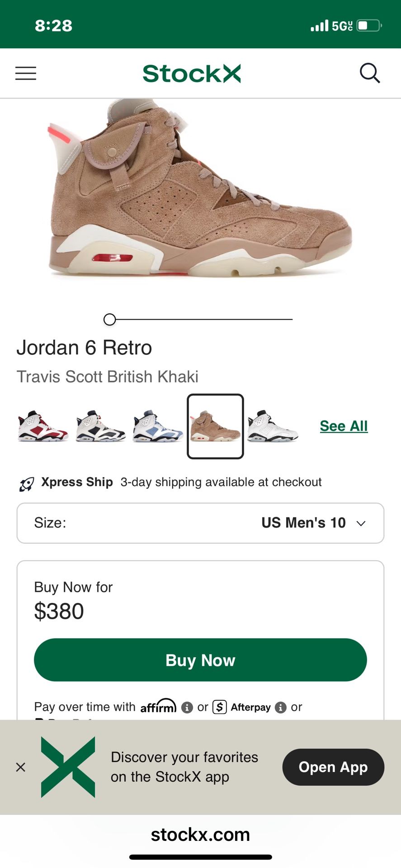The width and height of the screenshot is (401, 868).
Task: Select the all-white Jordan 6 thumbnail
Action: point(273,426)
